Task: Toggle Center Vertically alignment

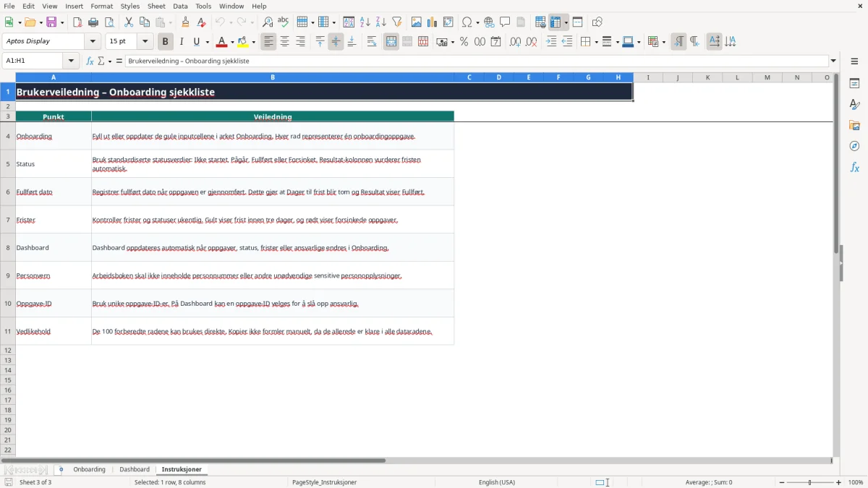Action: (x=336, y=42)
